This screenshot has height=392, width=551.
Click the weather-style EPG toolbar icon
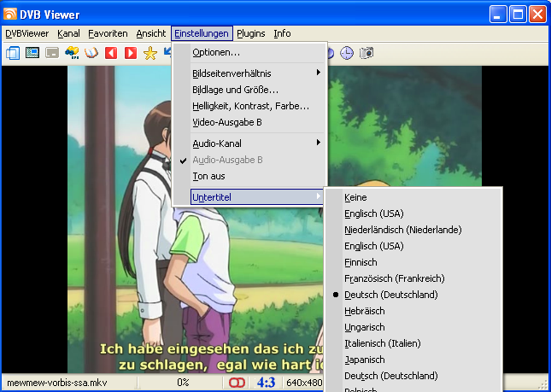[x=72, y=53]
